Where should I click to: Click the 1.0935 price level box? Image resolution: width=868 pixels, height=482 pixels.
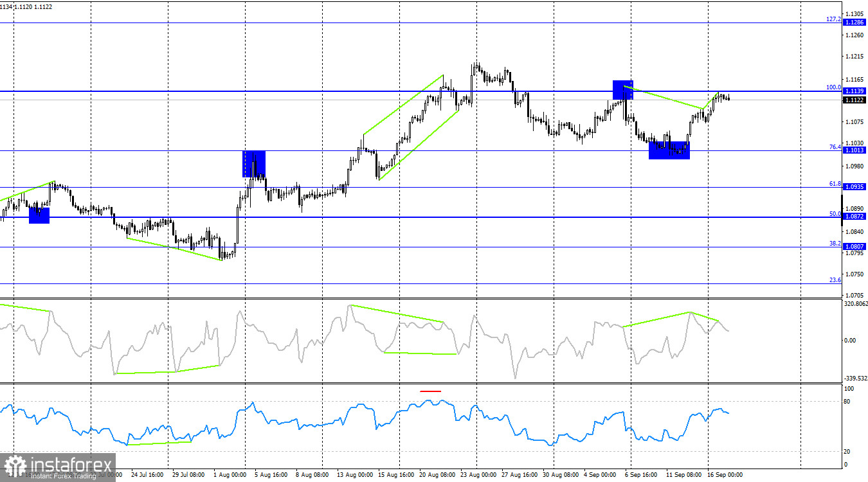point(854,187)
